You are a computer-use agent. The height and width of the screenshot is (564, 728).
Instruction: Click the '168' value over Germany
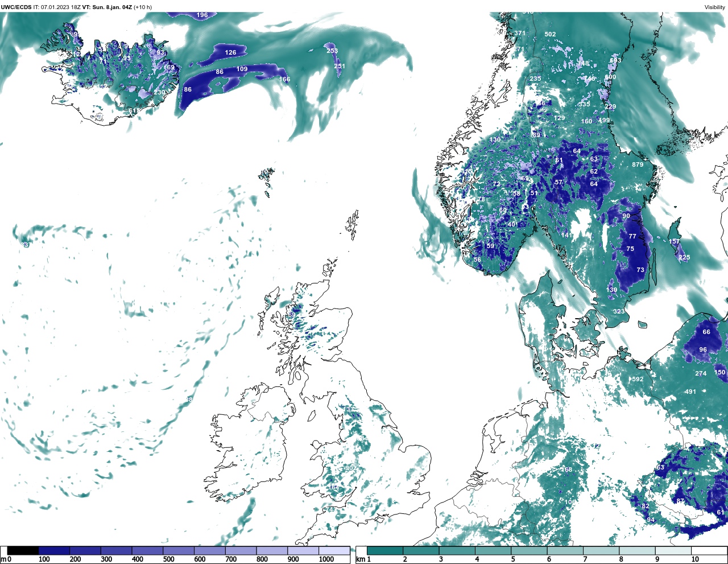[567, 470]
